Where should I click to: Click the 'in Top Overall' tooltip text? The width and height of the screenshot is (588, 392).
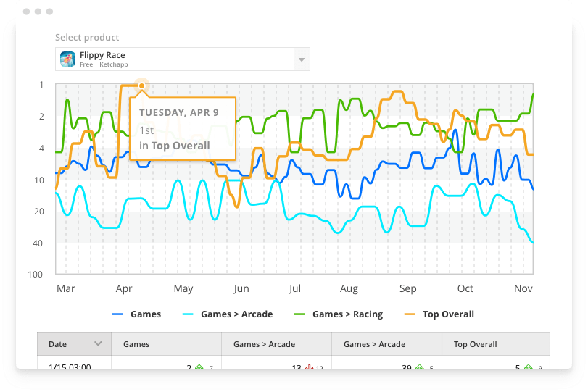(175, 146)
